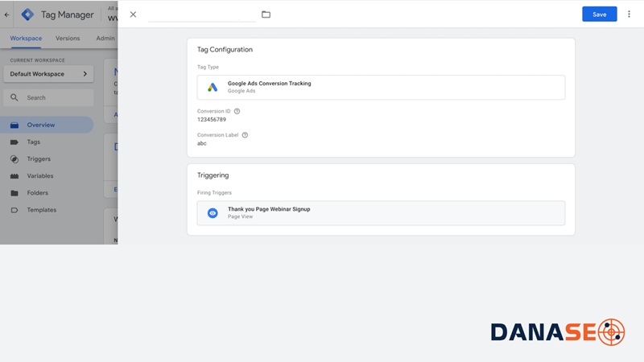Click the Search field in sidebar

click(48, 97)
